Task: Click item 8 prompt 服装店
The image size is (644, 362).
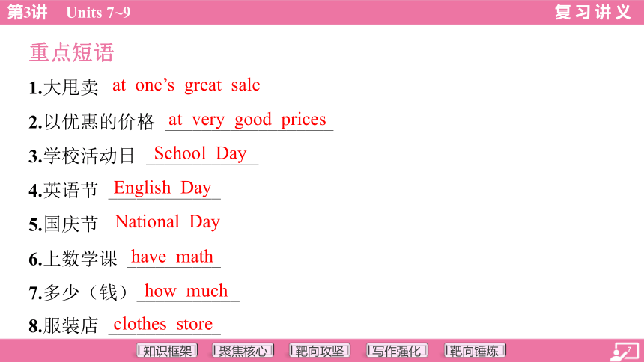Action: coord(70,326)
